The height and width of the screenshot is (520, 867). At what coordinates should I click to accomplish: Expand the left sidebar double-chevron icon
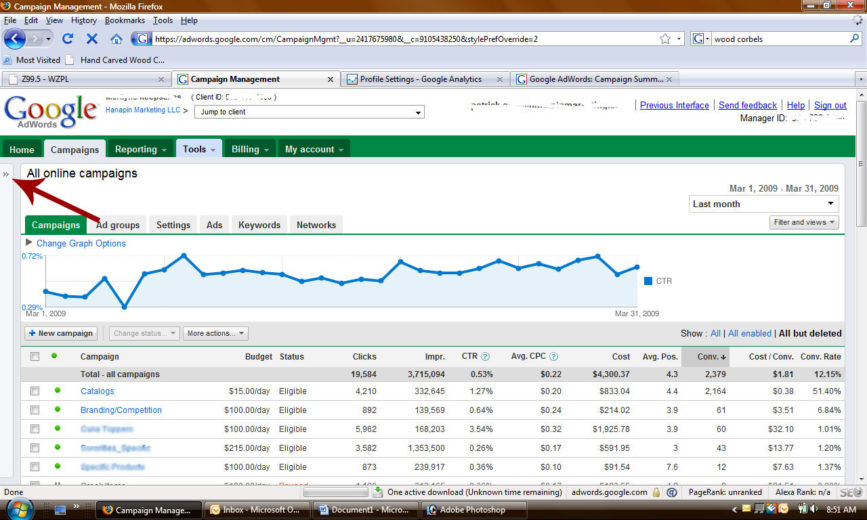[6, 174]
